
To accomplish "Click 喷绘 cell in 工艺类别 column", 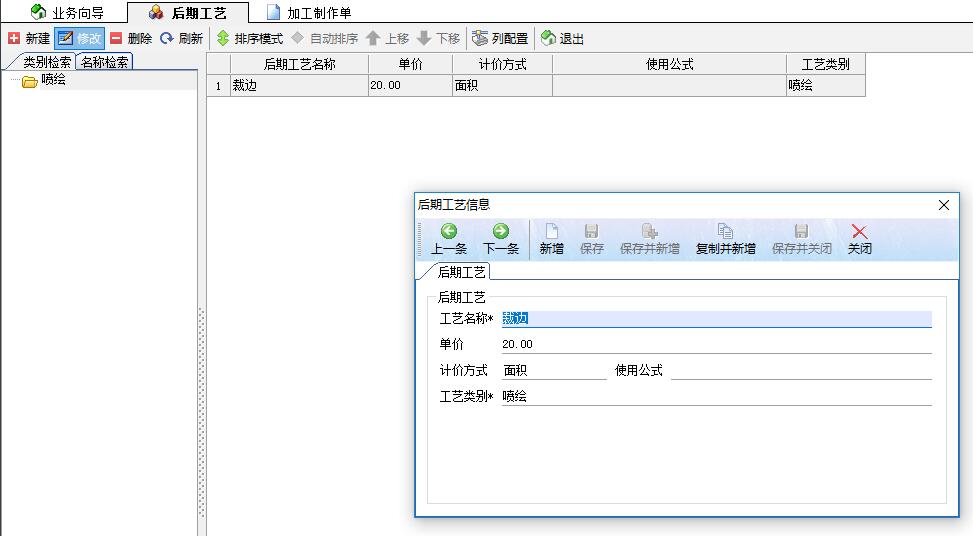I will click(825, 86).
